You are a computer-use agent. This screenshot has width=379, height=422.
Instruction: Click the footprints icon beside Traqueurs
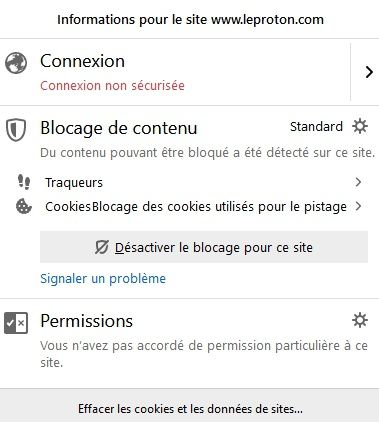pyautogui.click(x=24, y=182)
